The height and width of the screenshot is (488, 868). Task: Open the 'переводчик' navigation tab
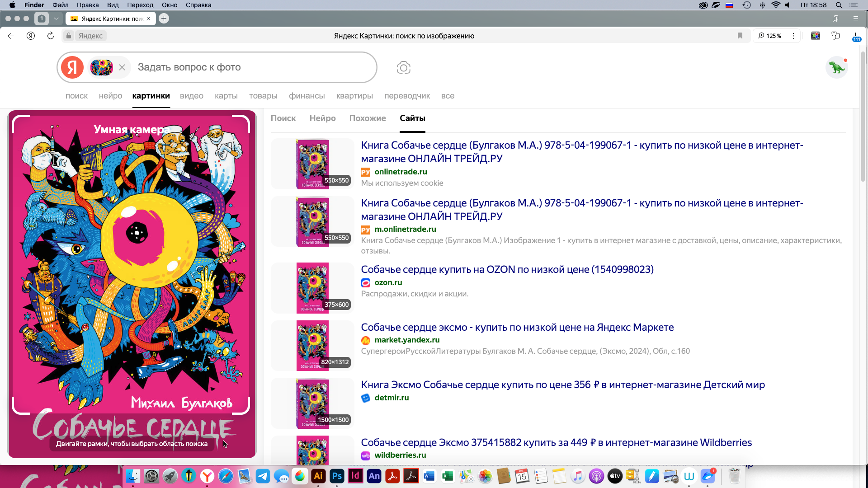tap(407, 96)
